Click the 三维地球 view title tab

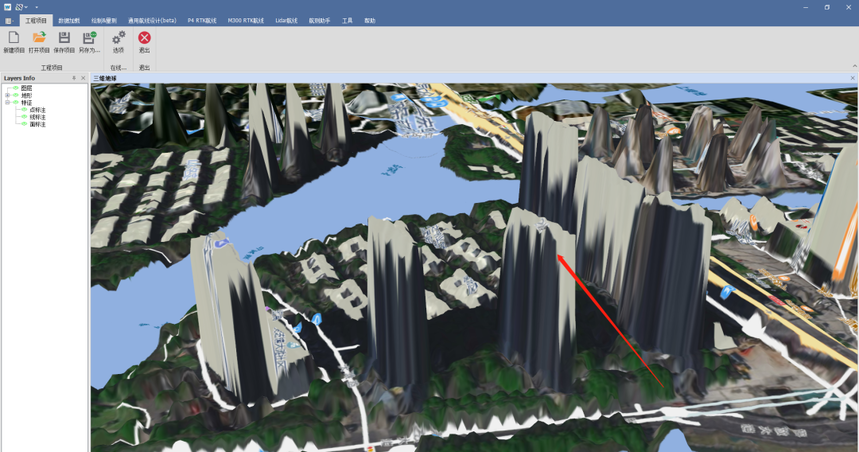(105, 78)
